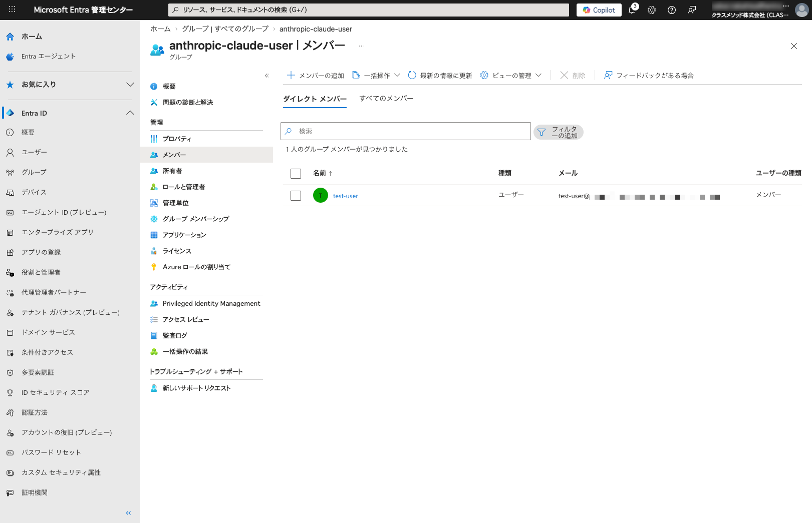Open the 一括操作 bulk operations dropdown
The height and width of the screenshot is (523, 812).
tap(376, 75)
